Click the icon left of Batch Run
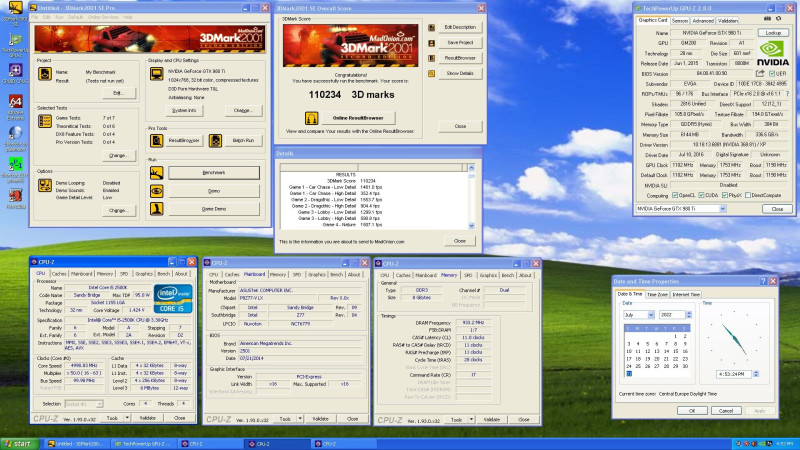 point(215,140)
